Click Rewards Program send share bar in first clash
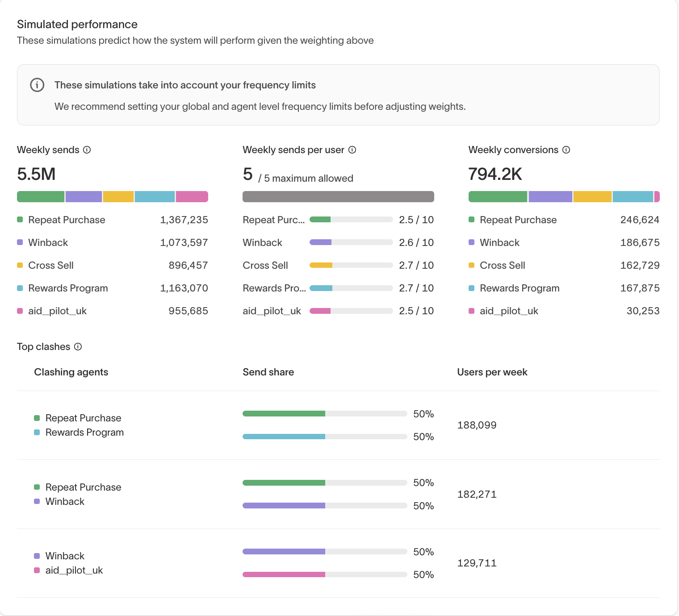 [324, 437]
